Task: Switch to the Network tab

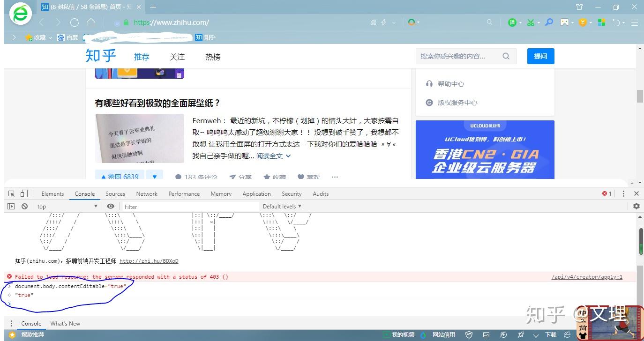Action: 147,193
